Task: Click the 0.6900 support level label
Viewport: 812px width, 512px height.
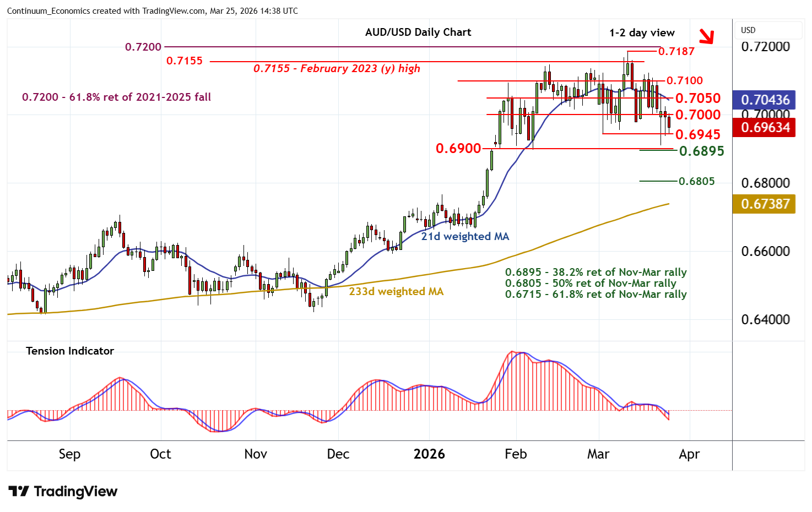Action: [458, 149]
